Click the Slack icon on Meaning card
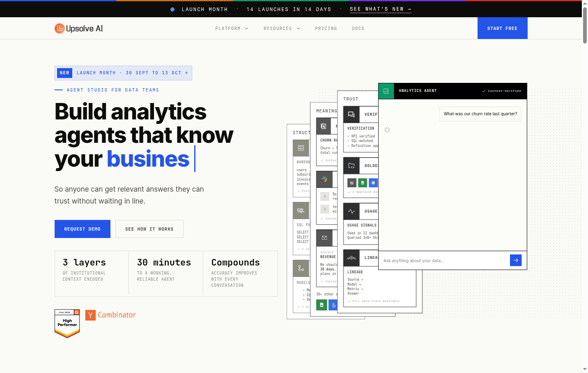 coord(324,179)
